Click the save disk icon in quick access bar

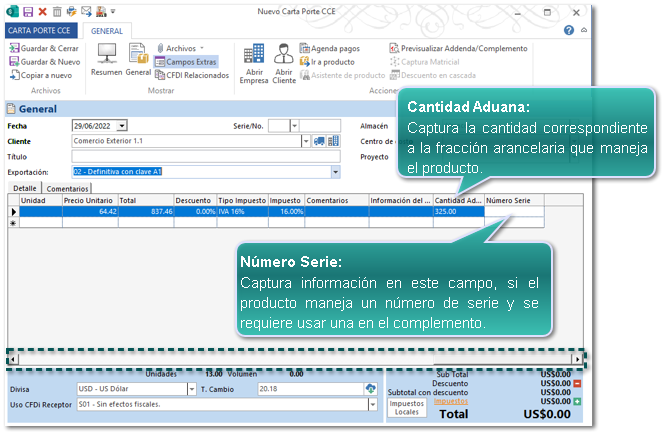tap(28, 12)
